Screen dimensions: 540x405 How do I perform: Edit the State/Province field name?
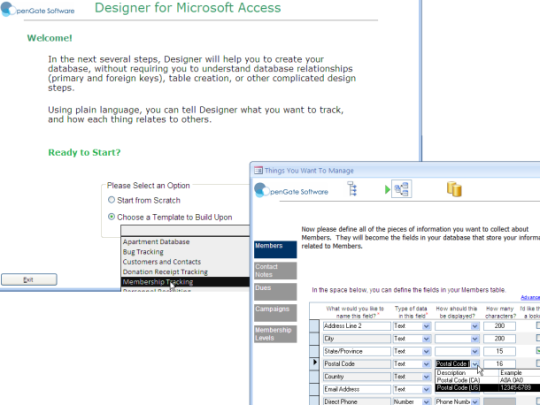[x=357, y=351]
